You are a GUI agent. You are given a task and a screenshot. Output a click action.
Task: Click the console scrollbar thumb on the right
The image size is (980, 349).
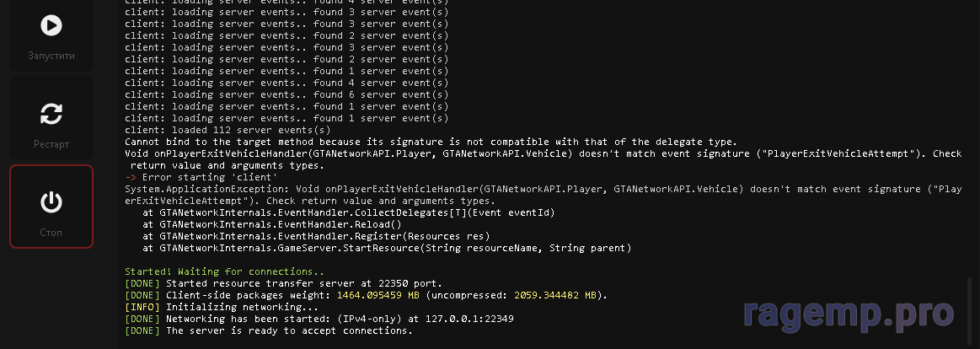coord(969,313)
